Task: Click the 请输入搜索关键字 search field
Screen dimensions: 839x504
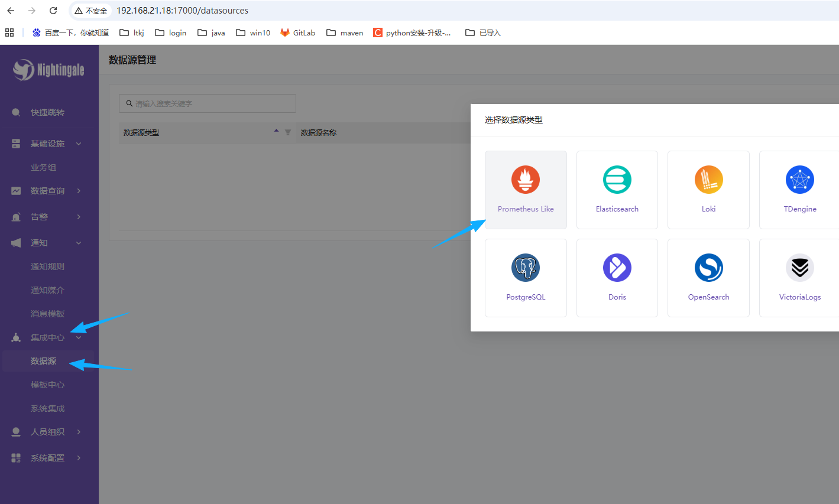Action: click(208, 103)
